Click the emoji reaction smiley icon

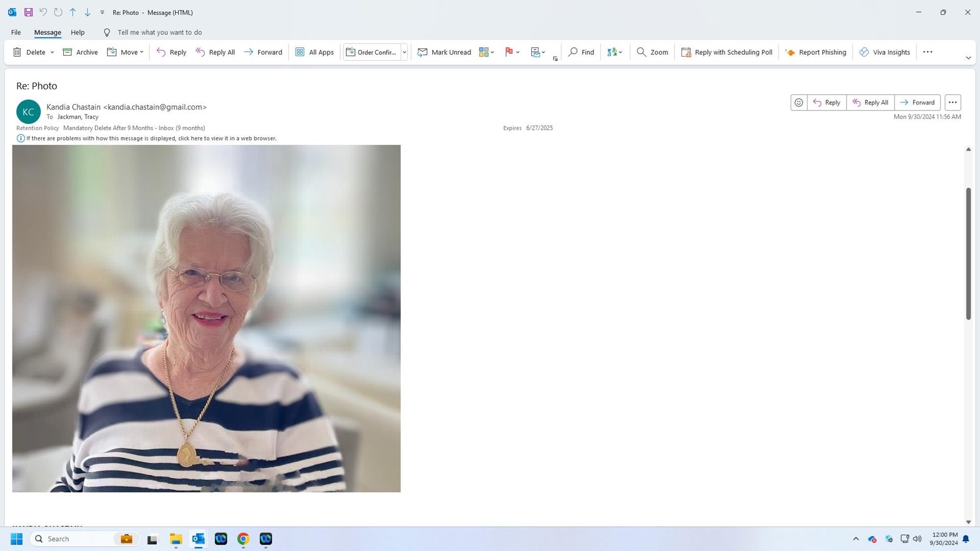[799, 102]
